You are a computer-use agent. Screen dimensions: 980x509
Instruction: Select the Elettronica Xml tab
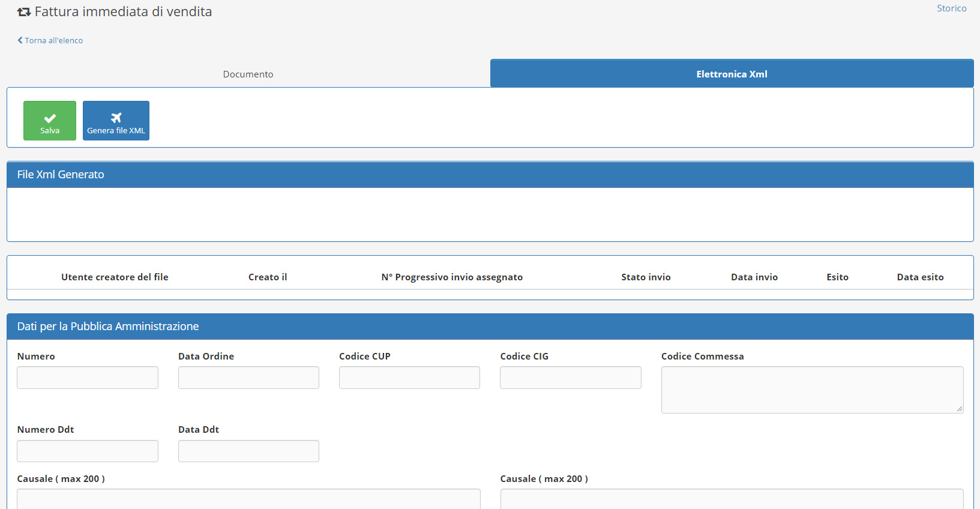click(732, 74)
